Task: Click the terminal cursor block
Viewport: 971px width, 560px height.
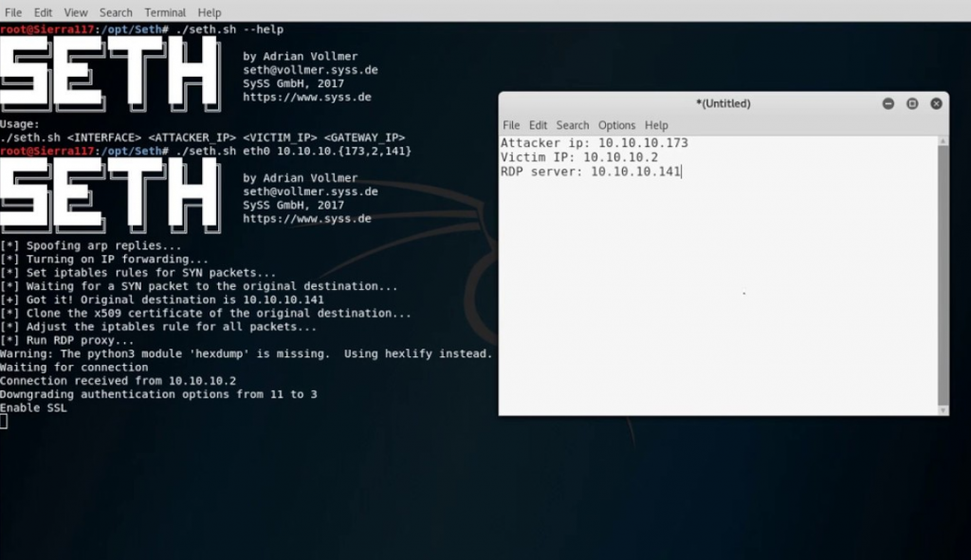Action: [x=4, y=422]
